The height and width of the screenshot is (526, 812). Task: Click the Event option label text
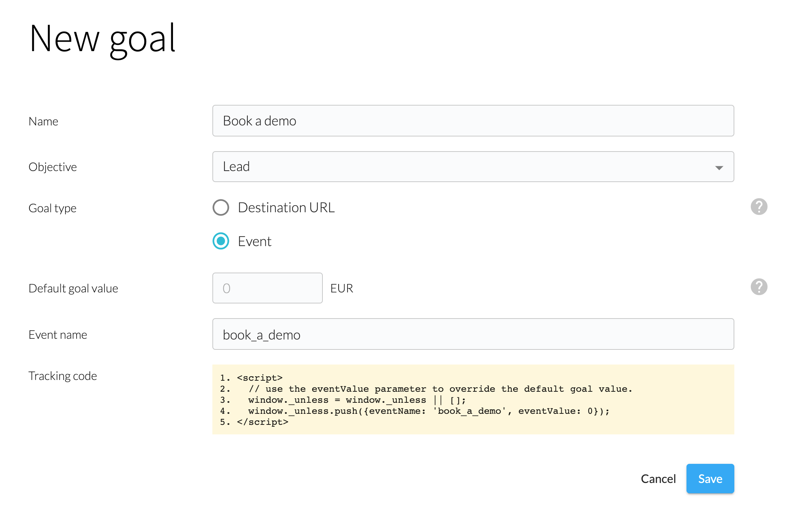click(254, 241)
